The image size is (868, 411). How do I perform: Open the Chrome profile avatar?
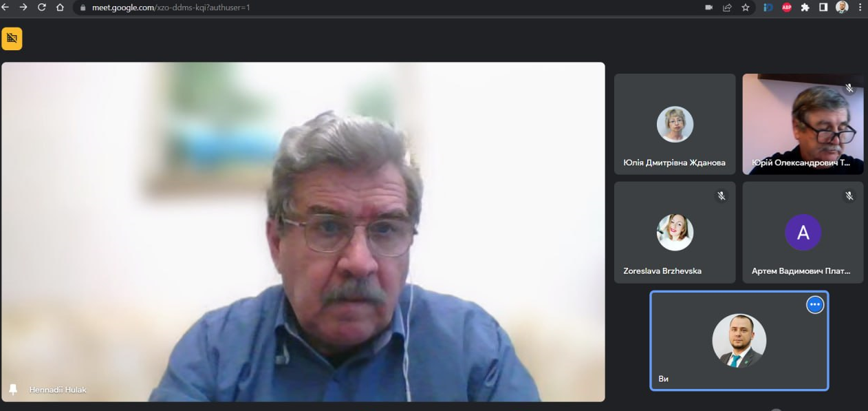tap(842, 8)
